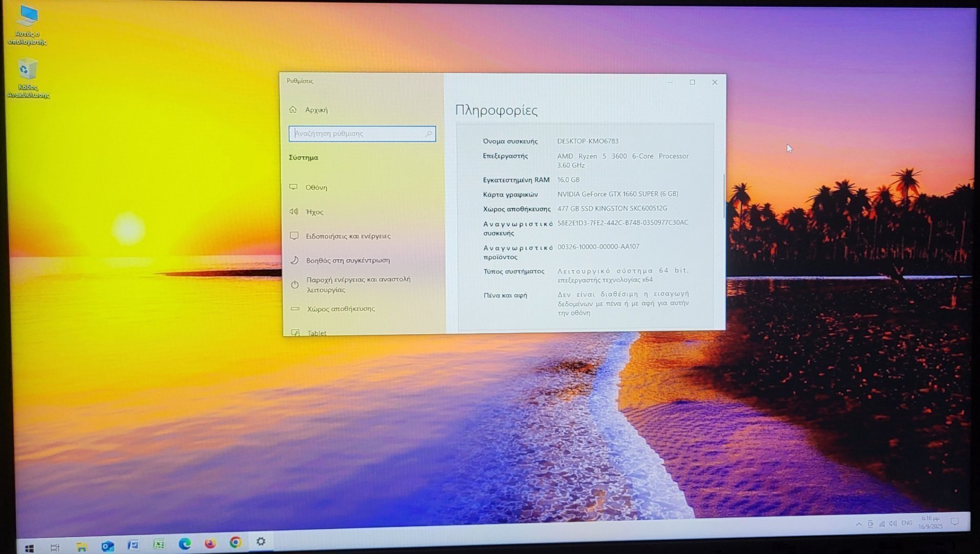980x554 pixels.
Task: Open the Αρχική home page in Settings
Action: pos(316,110)
